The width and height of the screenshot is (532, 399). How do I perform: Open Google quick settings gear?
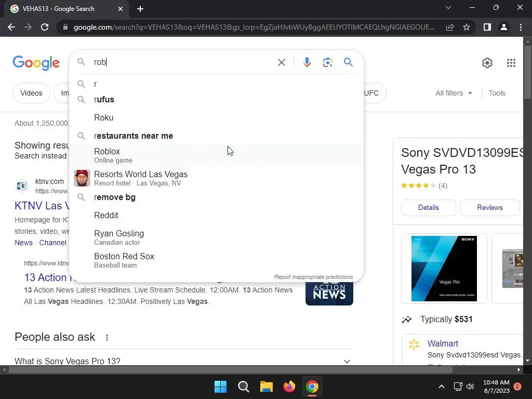(487, 63)
